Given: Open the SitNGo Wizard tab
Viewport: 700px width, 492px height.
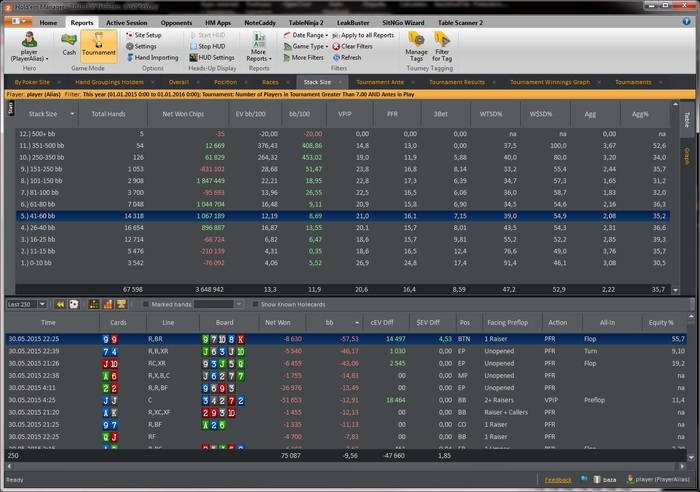Looking at the screenshot, I should coord(403,23).
